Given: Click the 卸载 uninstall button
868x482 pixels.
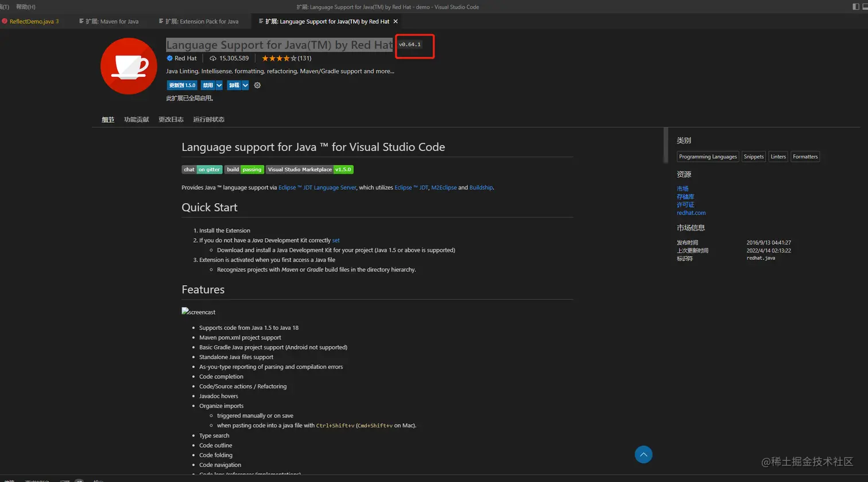Looking at the screenshot, I should point(234,85).
